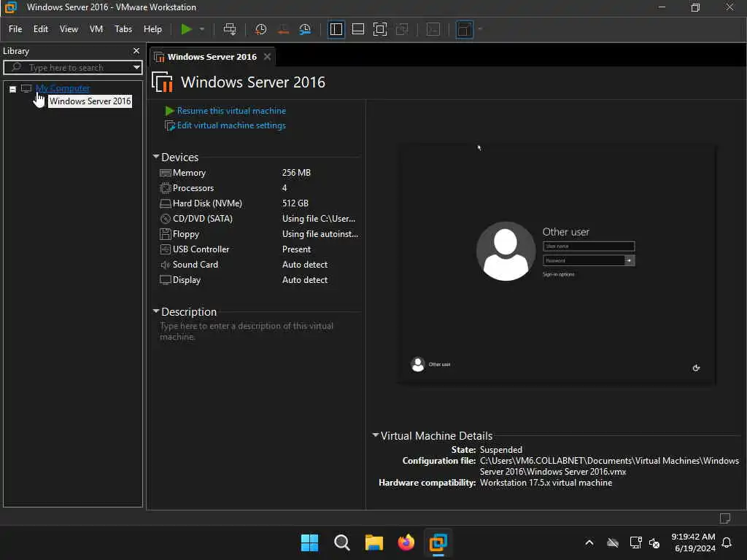Image resolution: width=747 pixels, height=560 pixels.
Task: Open the File menu
Action: coord(15,29)
